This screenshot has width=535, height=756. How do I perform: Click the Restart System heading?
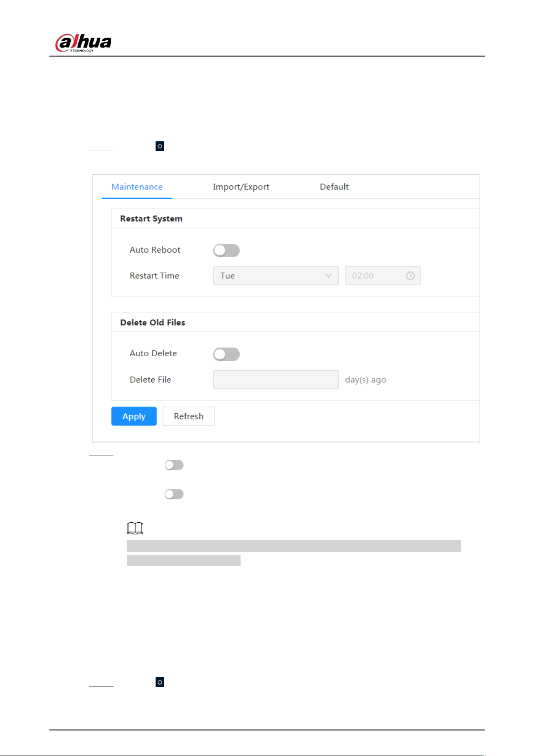click(x=151, y=218)
